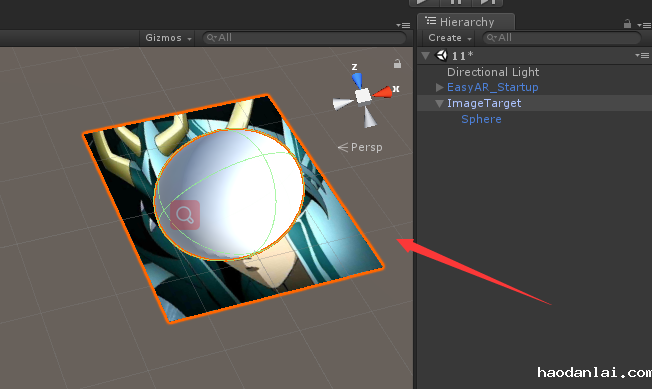Screen dimensions: 652x389
Task: Open the scene 11* context menu icon
Action: tap(642, 55)
